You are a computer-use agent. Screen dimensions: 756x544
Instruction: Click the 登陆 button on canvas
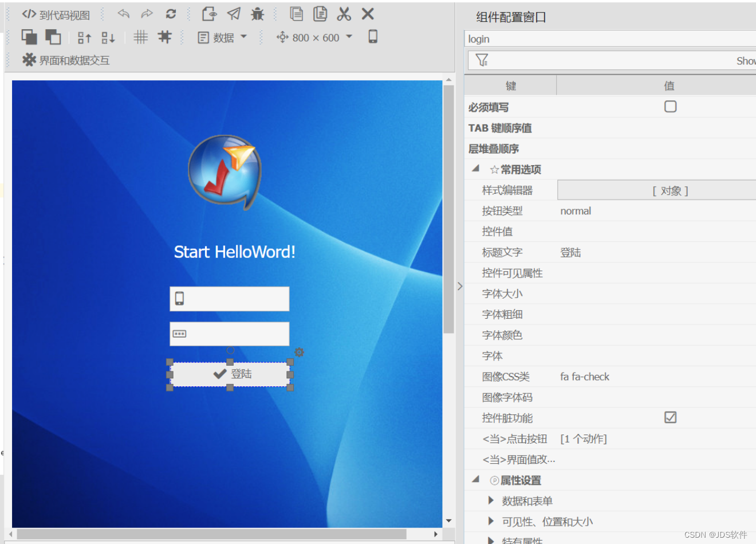[x=230, y=374]
